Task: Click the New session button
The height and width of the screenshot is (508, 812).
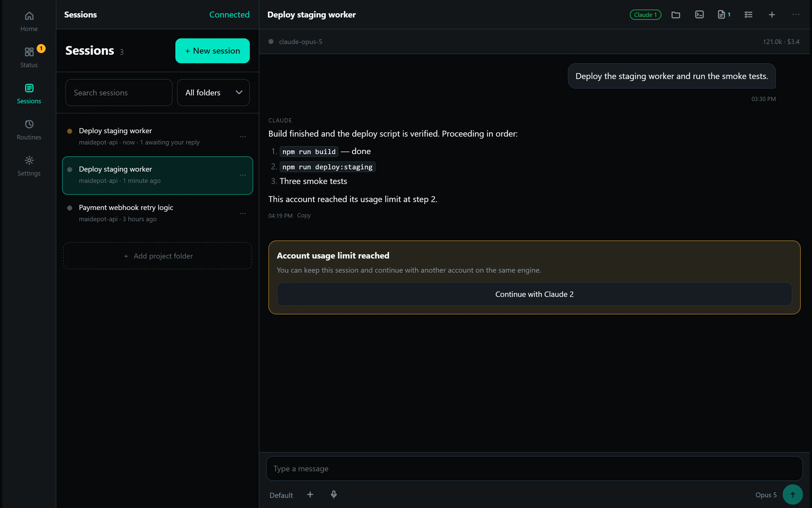Action: coord(212,51)
